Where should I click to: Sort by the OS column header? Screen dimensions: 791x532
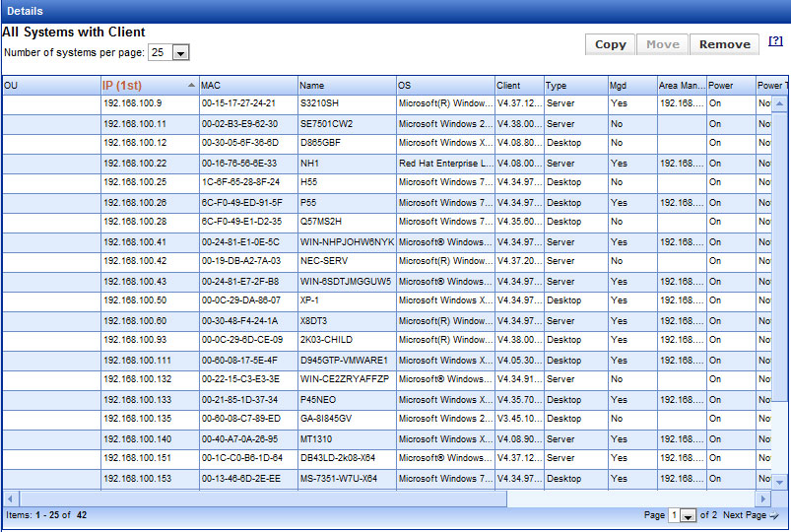tap(444, 86)
